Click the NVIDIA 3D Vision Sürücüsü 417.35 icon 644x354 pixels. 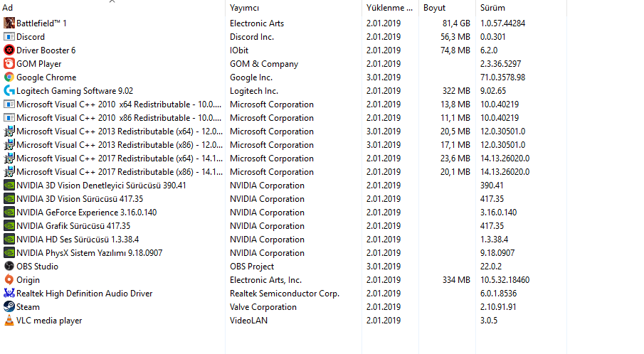[x=9, y=198]
